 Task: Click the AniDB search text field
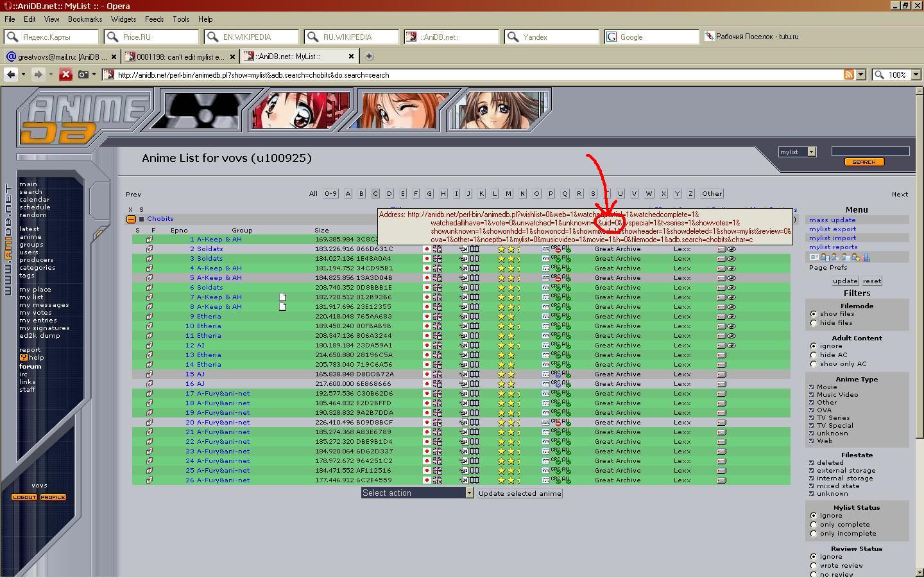click(x=870, y=151)
